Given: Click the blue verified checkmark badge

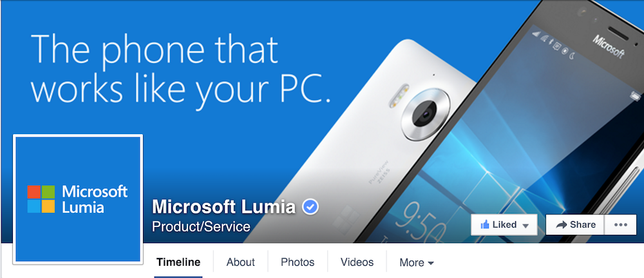Looking at the screenshot, I should pos(310,207).
